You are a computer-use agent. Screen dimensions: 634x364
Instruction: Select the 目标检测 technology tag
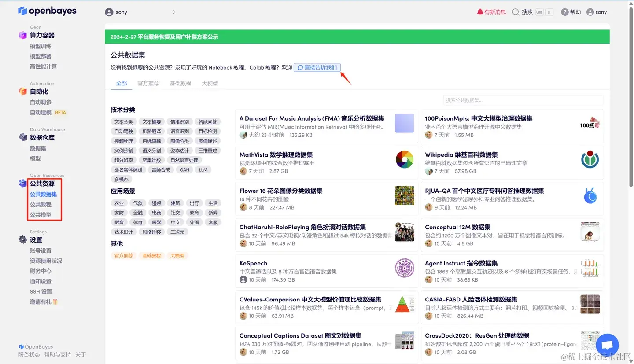pos(207,132)
